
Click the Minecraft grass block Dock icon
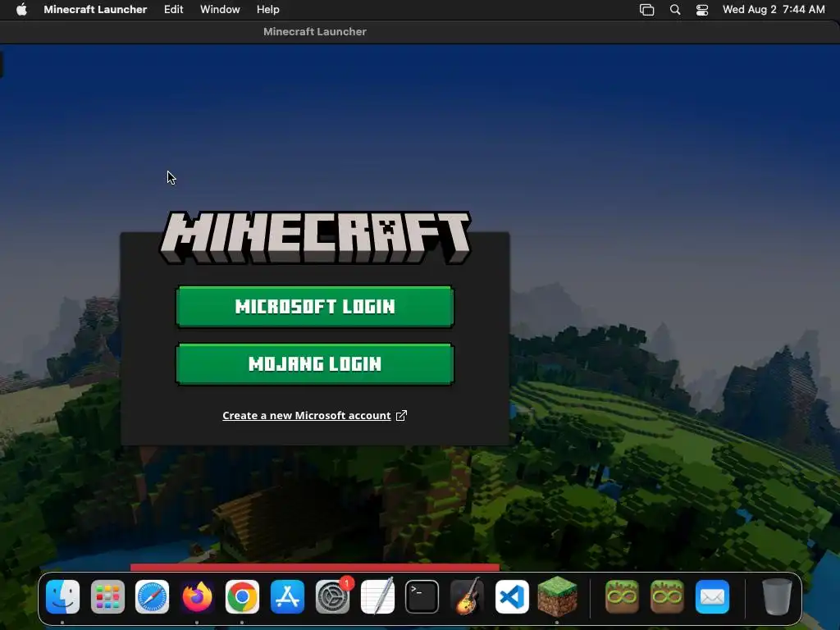pos(557,597)
